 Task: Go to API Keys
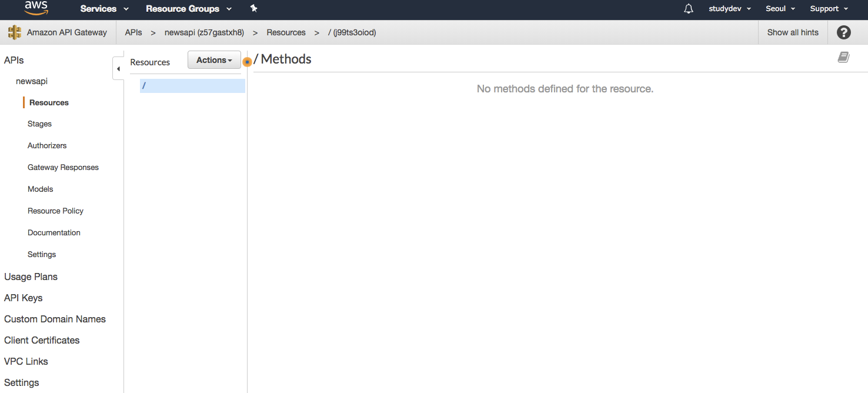(24, 298)
